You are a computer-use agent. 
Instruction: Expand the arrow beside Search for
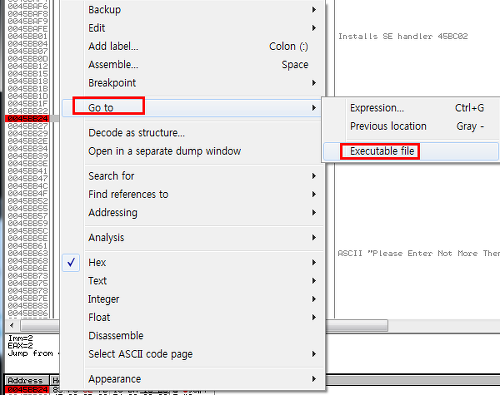point(314,176)
